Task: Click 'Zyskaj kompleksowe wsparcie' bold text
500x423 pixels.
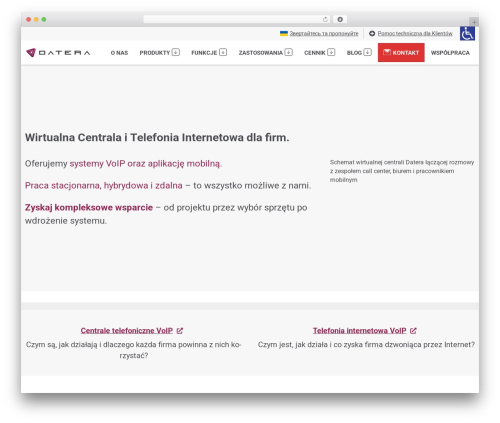Action: [89, 207]
